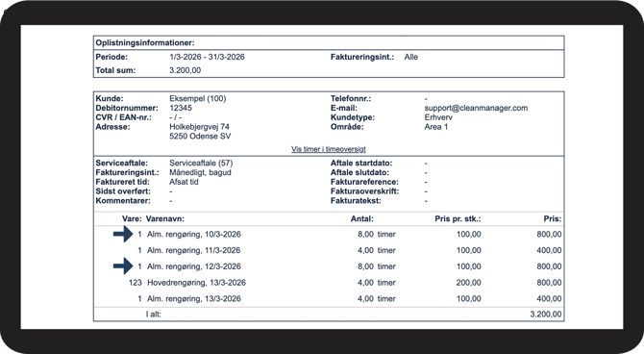Screen dimensions: 644x354
Task: Select period text '1/3-2026 - 31/3-2026'
Action: (x=207, y=57)
